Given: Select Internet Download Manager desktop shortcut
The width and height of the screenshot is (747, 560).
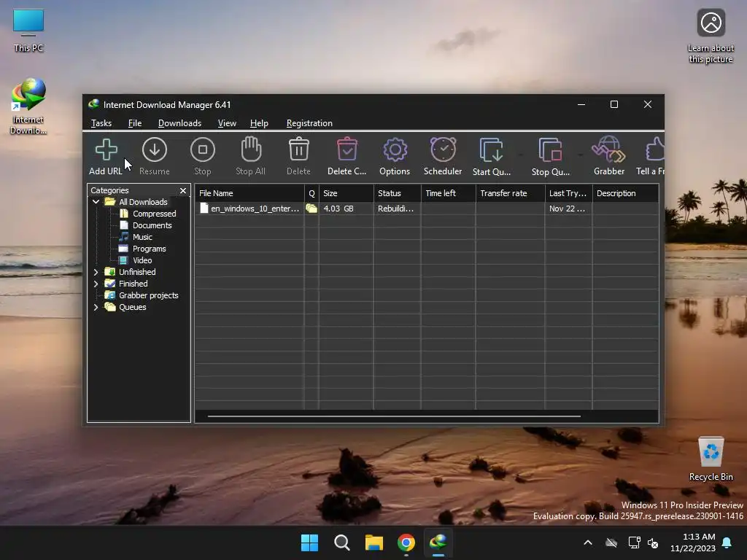Looking at the screenshot, I should point(28,106).
